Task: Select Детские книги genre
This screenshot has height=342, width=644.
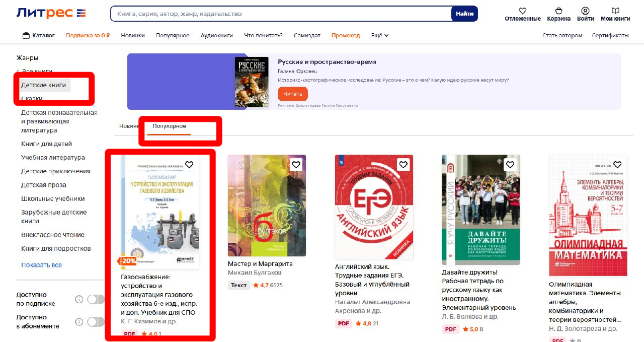Action: tap(44, 85)
